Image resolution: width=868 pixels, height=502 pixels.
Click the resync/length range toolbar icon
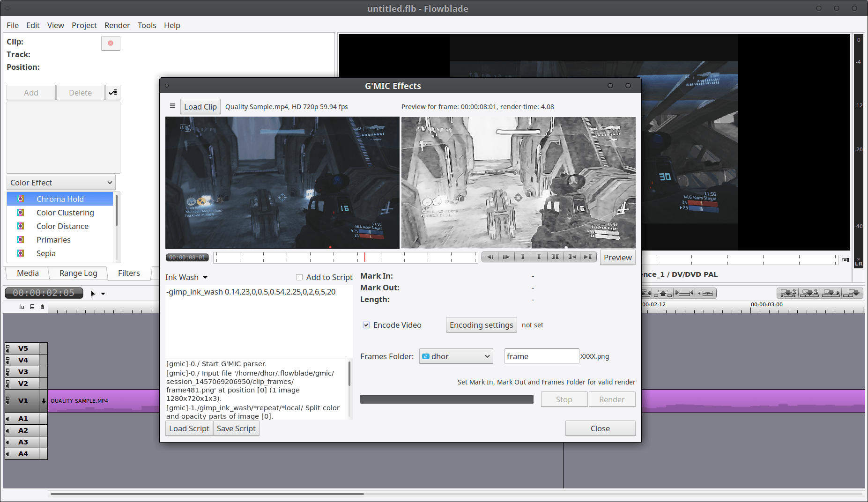tap(684, 293)
